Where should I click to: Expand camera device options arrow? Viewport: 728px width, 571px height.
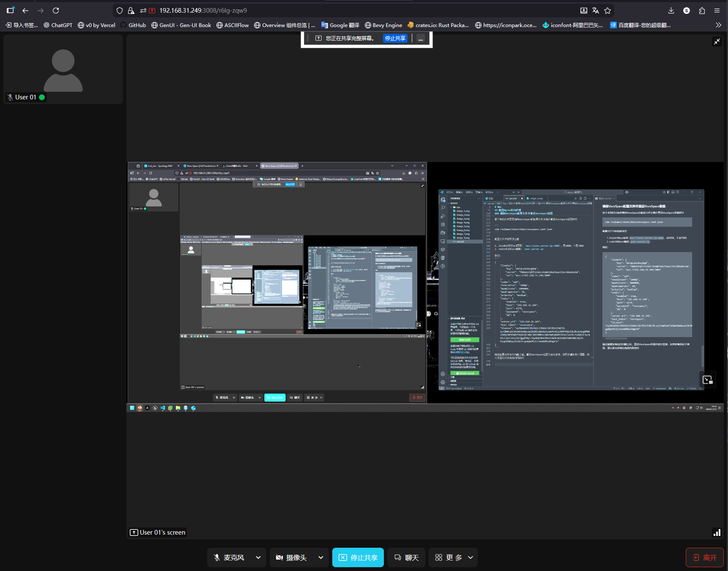point(321,557)
